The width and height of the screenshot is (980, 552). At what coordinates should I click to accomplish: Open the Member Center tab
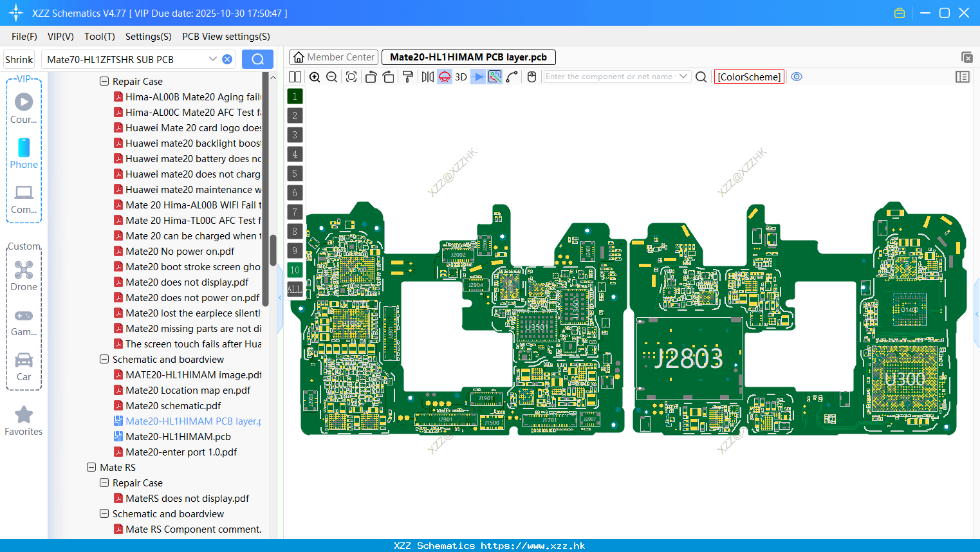tap(333, 57)
